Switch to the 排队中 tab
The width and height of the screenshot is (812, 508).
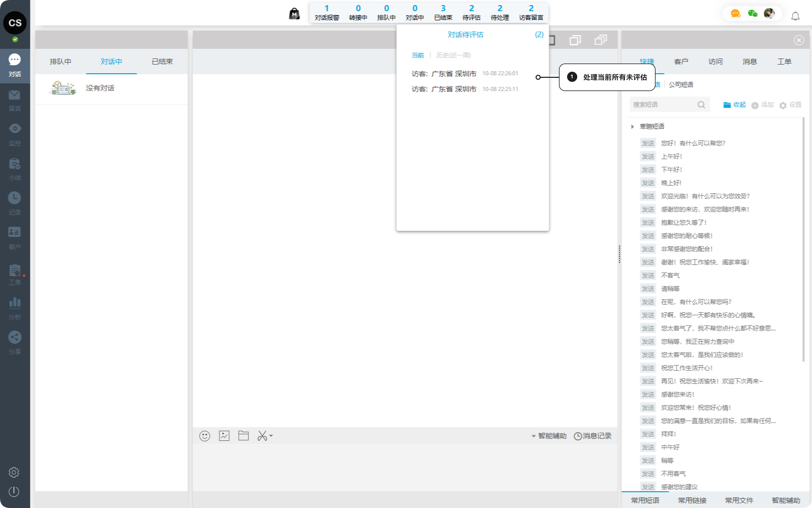click(60, 62)
